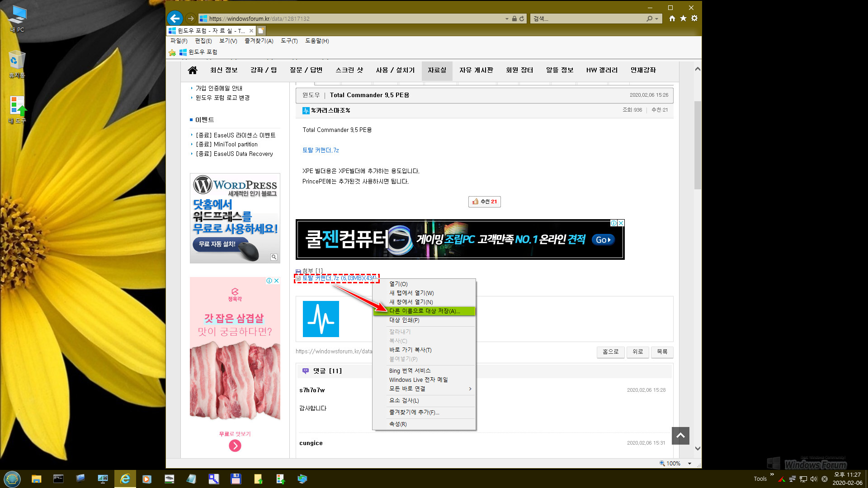Image resolution: width=868 pixels, height=488 pixels.
Task: Open the 내 PC desktop icon
Action: [x=17, y=19]
